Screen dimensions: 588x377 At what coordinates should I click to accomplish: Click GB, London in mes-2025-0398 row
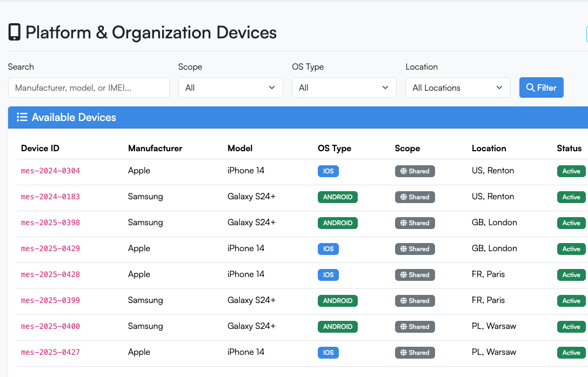click(x=495, y=222)
